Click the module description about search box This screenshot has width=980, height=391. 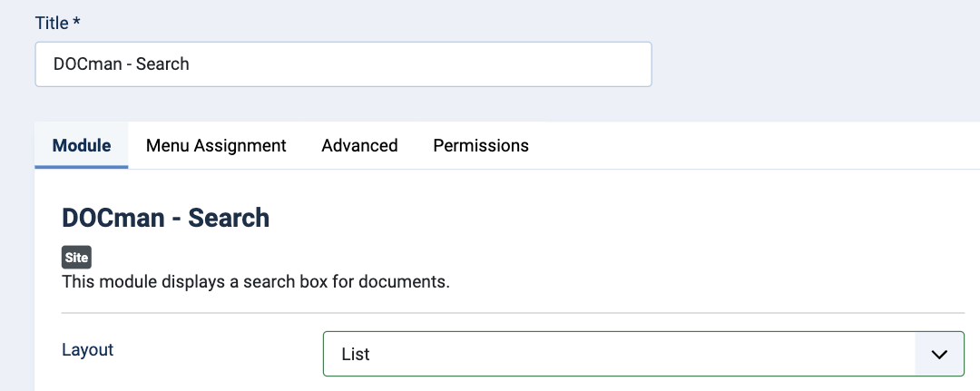[x=256, y=282]
